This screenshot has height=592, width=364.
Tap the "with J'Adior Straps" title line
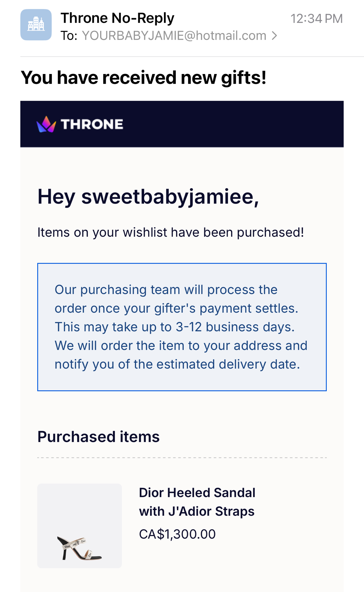pyautogui.click(x=197, y=511)
